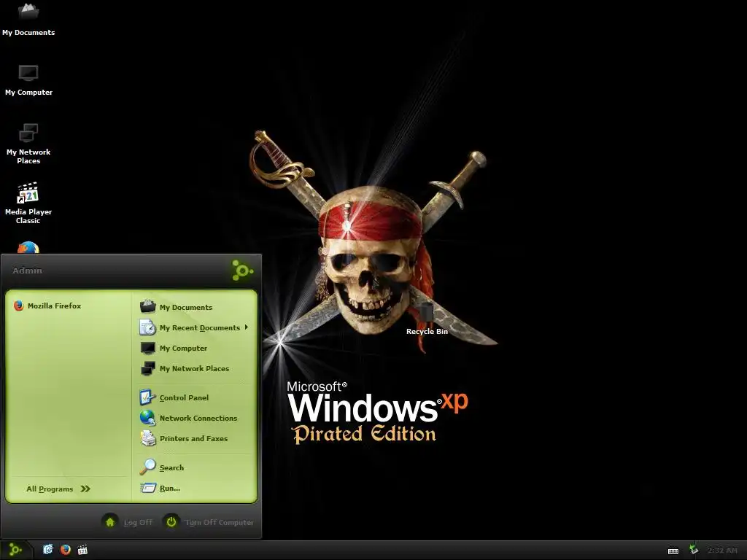Close Start menu via taskbar Start button
The height and width of the screenshot is (560, 747).
click(15, 550)
